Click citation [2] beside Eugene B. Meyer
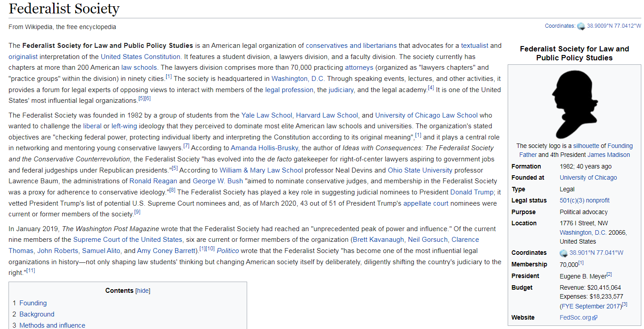Viewport: 644px width, 329px height. 609,274
